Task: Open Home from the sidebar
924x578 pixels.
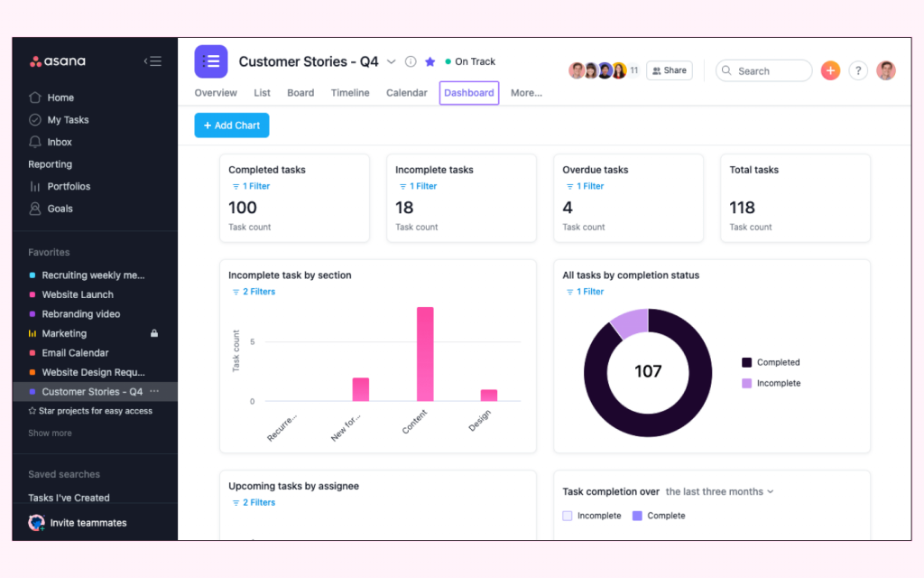Action: click(x=63, y=97)
